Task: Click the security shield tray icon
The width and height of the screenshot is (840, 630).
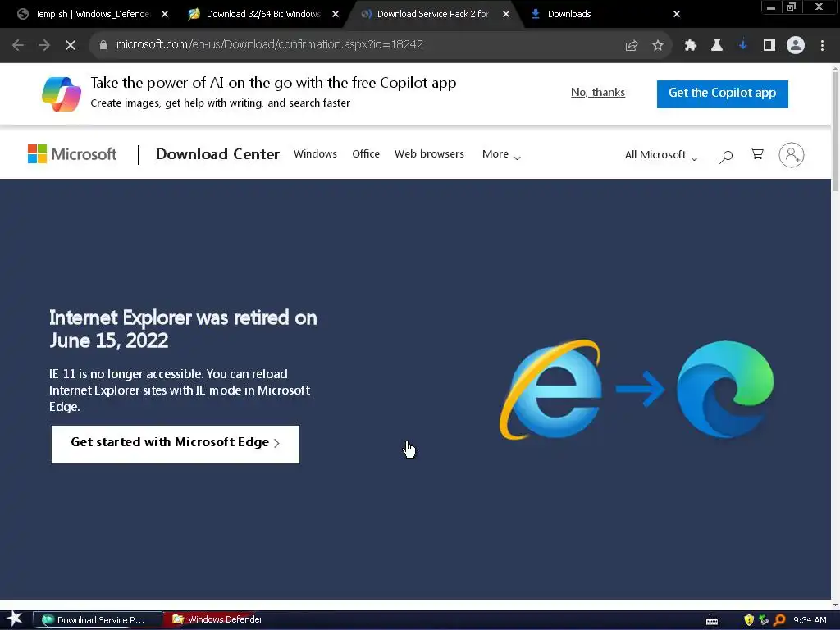Action: 749,620
